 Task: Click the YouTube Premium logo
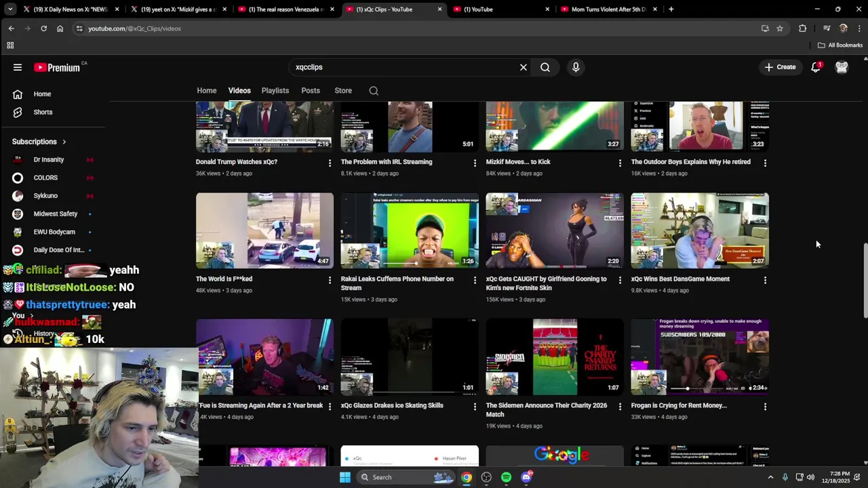[58, 67]
